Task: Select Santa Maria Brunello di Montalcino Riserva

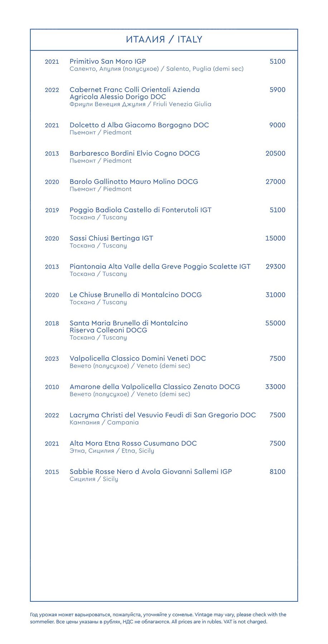Action: point(129,327)
